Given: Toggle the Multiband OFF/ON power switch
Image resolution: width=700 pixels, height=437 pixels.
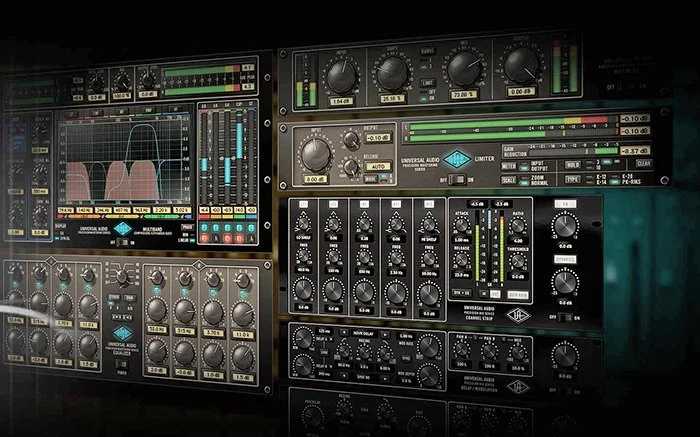Looking at the screenshot, I should pyautogui.click(x=122, y=242).
